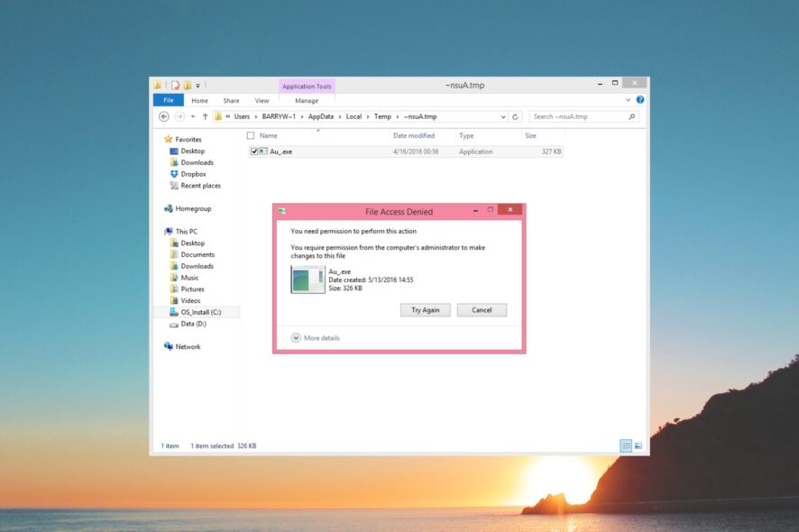
Task: Switch to the Home ribbon tab
Action: (200, 101)
